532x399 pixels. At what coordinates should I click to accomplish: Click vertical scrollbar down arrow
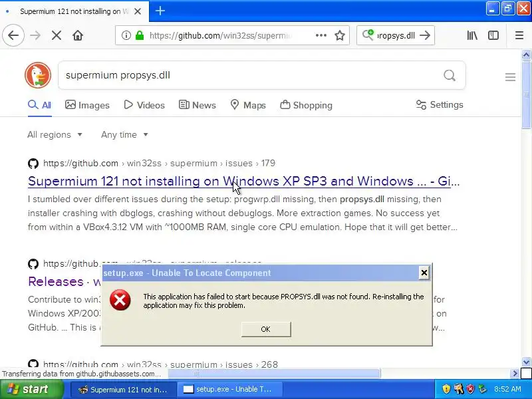tap(526, 362)
